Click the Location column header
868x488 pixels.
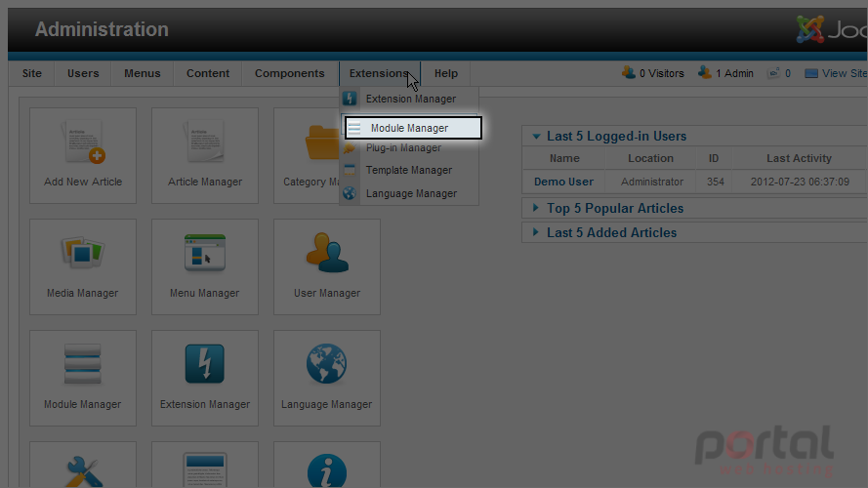(x=650, y=158)
